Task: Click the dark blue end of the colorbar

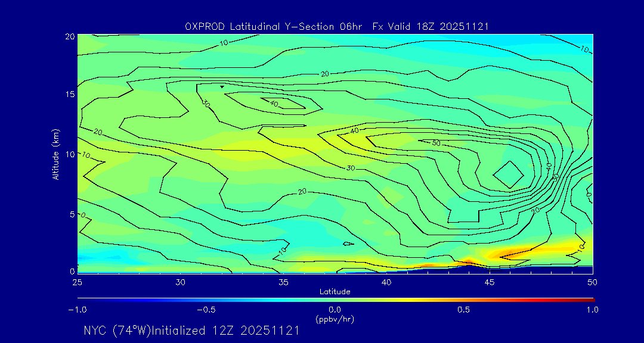Action: tap(81, 300)
